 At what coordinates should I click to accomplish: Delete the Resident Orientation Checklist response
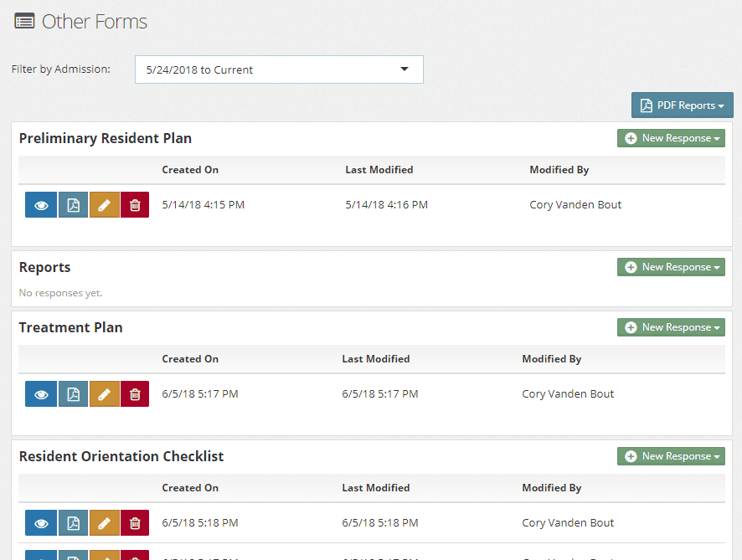click(135, 523)
